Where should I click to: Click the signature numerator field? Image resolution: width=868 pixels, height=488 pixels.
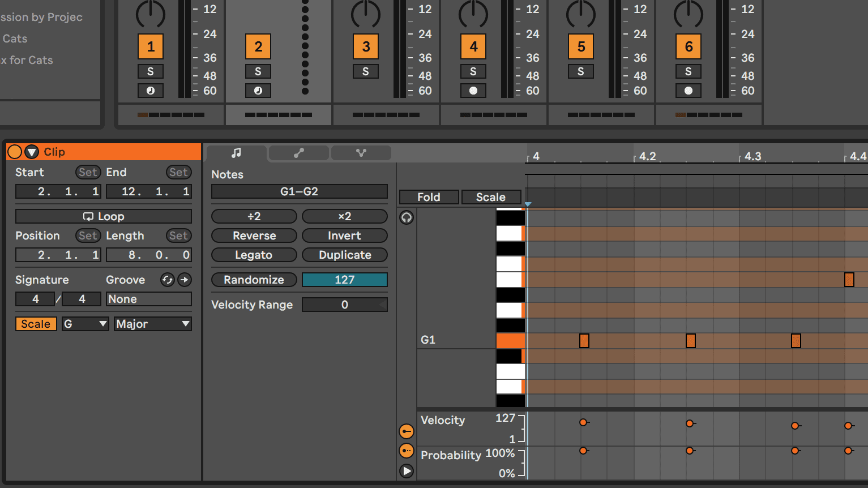36,299
